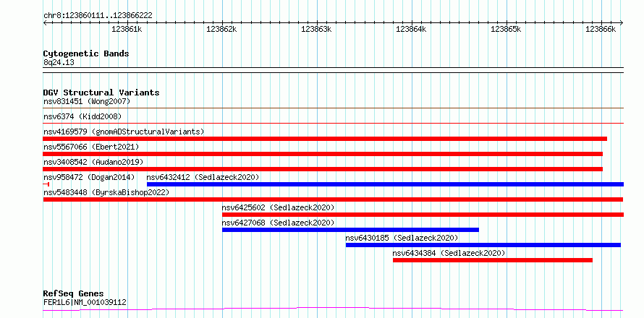This screenshot has height=318, width=644.
Task: Click the 123864k ruler tick label
Action: pos(412,30)
